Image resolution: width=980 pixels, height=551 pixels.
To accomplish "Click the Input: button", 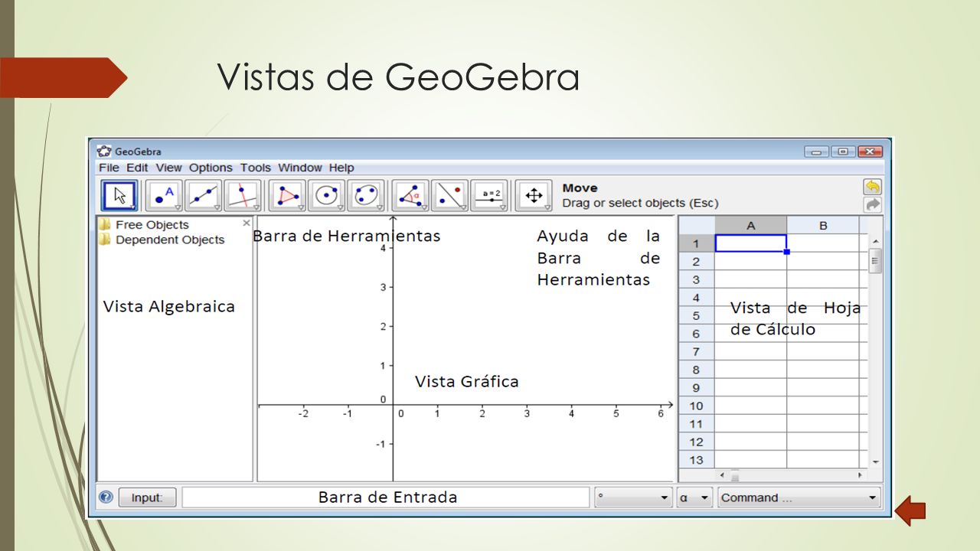I will click(x=147, y=497).
